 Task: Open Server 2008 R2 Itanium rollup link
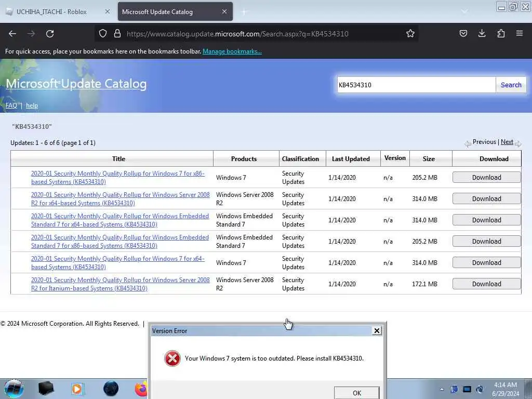(x=120, y=284)
